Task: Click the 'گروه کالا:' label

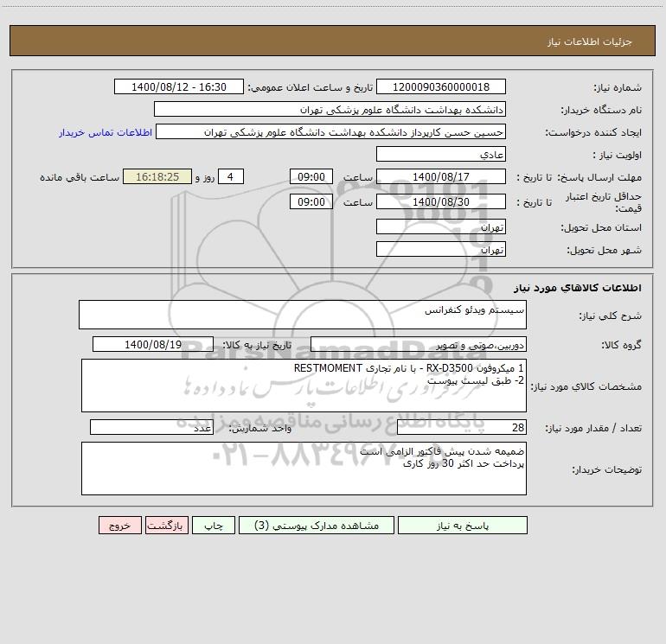Action: coord(621,345)
